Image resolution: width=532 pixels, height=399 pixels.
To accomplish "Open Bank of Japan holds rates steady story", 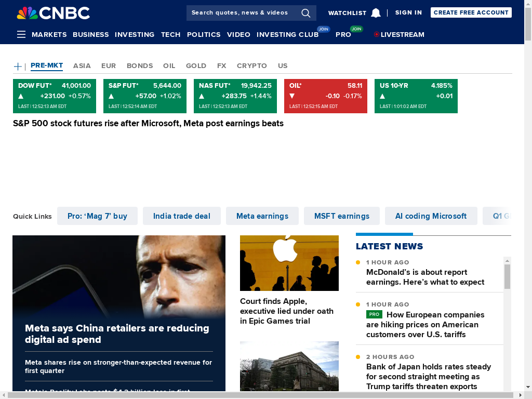I will tap(429, 377).
